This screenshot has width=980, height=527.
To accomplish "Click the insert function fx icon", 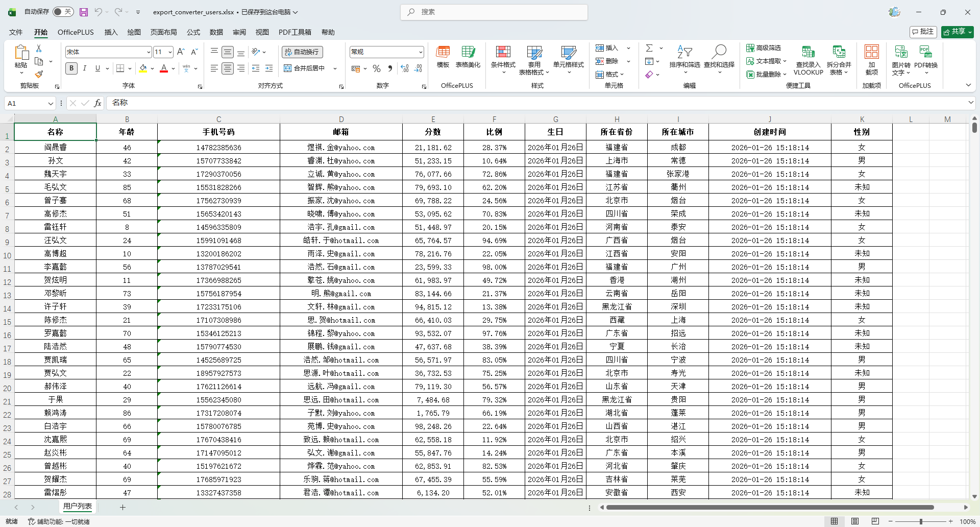I will pos(97,103).
